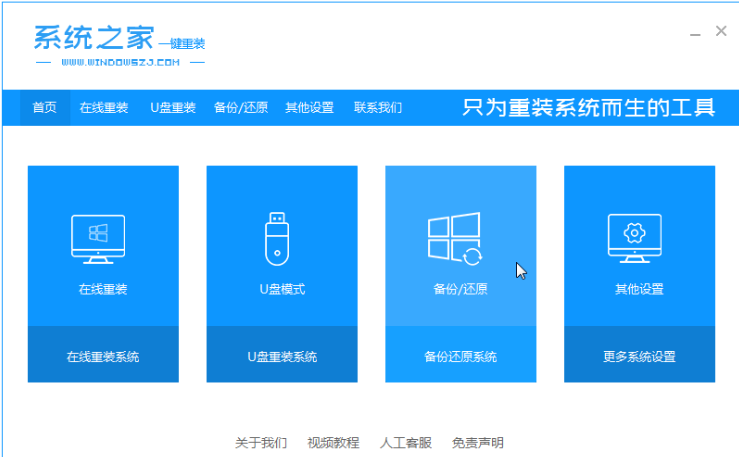Open the 首页 tab
This screenshot has width=739, height=457.
point(45,108)
